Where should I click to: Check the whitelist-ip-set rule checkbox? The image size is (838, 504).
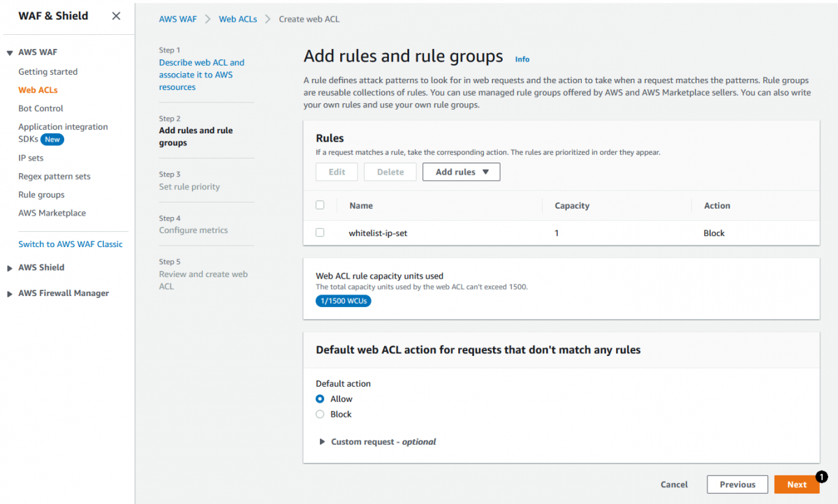(x=319, y=232)
